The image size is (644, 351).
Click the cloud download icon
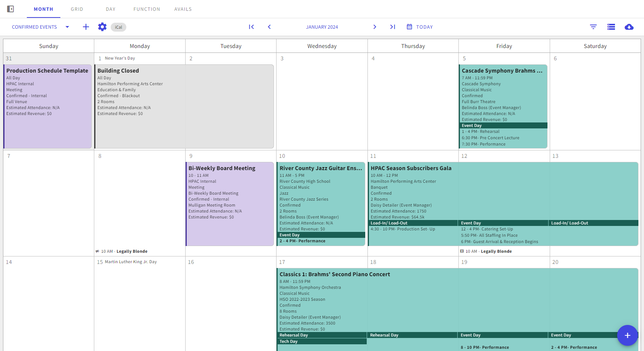pyautogui.click(x=629, y=27)
